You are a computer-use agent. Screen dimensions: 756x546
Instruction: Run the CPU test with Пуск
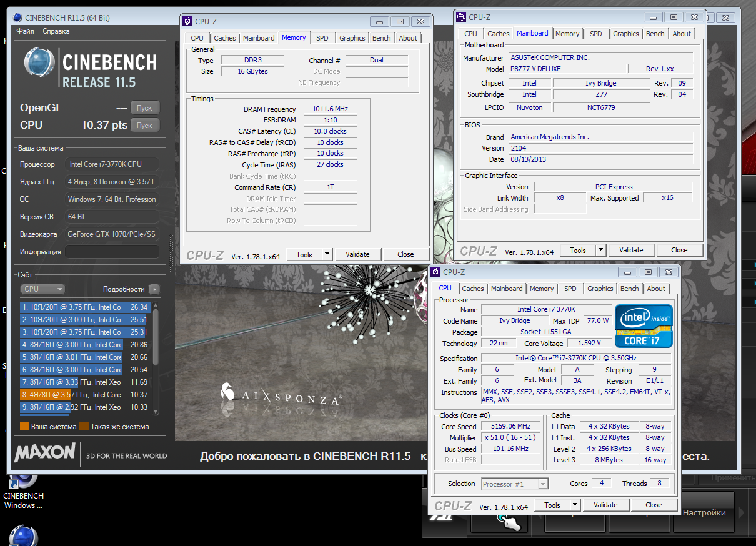pos(145,125)
